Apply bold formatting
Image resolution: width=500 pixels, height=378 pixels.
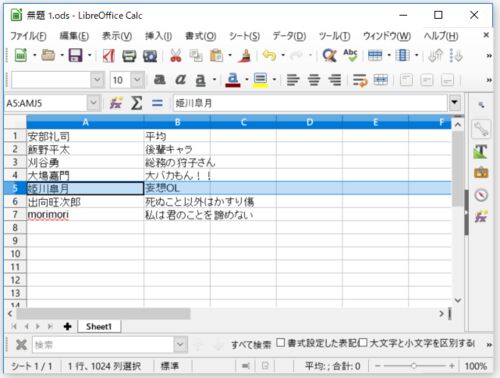coord(160,80)
